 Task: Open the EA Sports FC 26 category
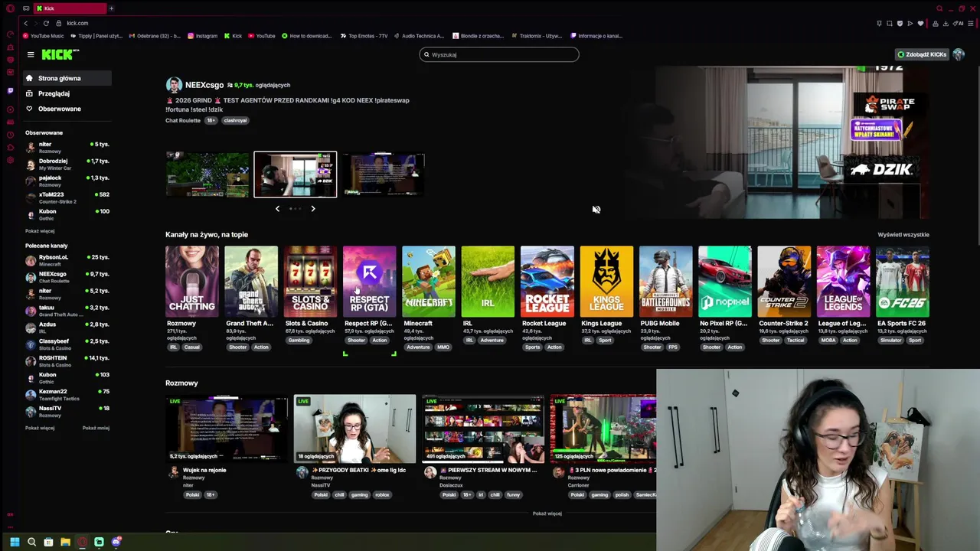(903, 281)
